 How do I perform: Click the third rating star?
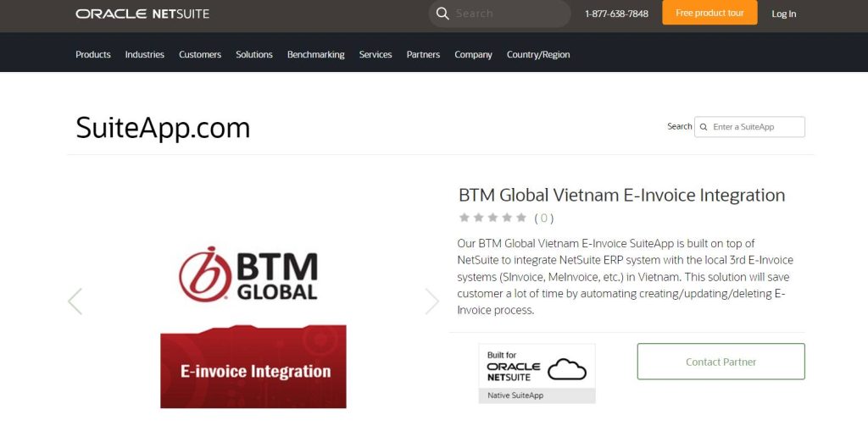tap(492, 218)
